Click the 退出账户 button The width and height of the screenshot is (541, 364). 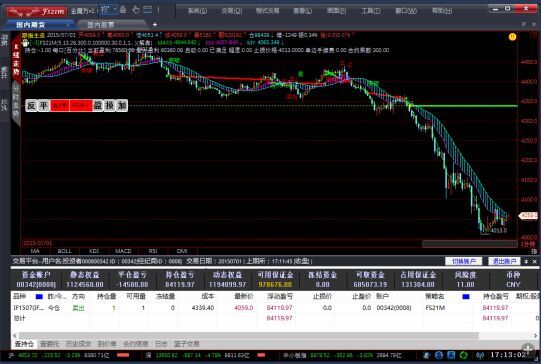(x=504, y=262)
